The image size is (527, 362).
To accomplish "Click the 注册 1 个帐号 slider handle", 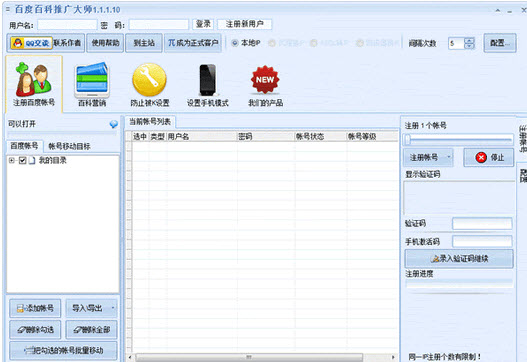I will [x=408, y=139].
